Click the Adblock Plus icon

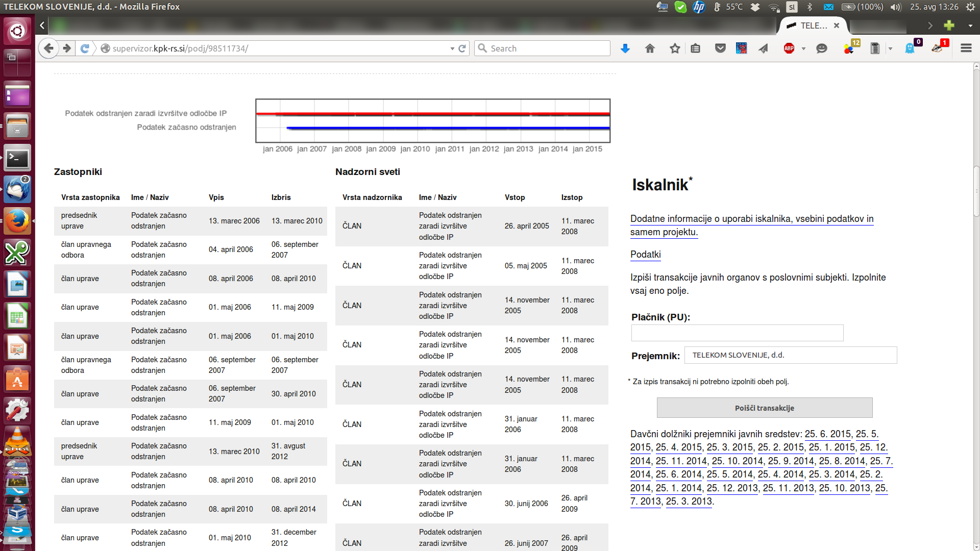tap(789, 48)
